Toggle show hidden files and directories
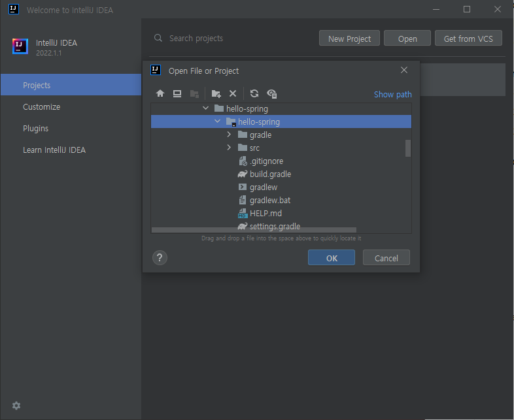This screenshot has width=514, height=420. pyautogui.click(x=272, y=93)
